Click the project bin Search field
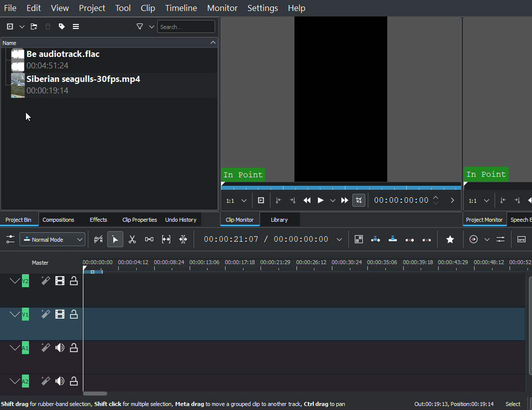This screenshot has height=410, width=532. (x=186, y=27)
